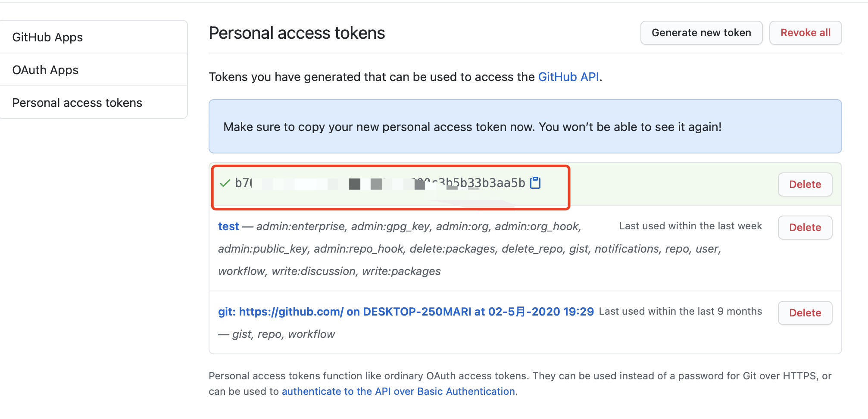Open authenticate to the API over Basic Authentication link
Image resolution: width=868 pixels, height=419 pixels.
[x=399, y=391]
